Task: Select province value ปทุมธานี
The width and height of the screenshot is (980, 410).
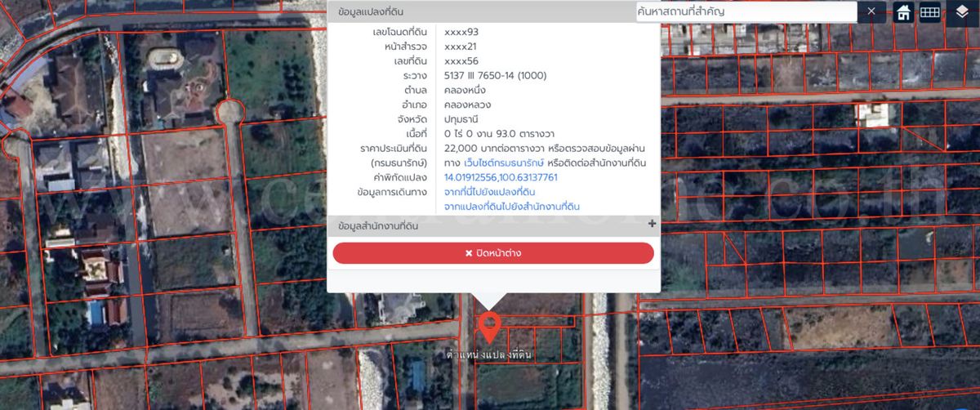Action: (461, 119)
